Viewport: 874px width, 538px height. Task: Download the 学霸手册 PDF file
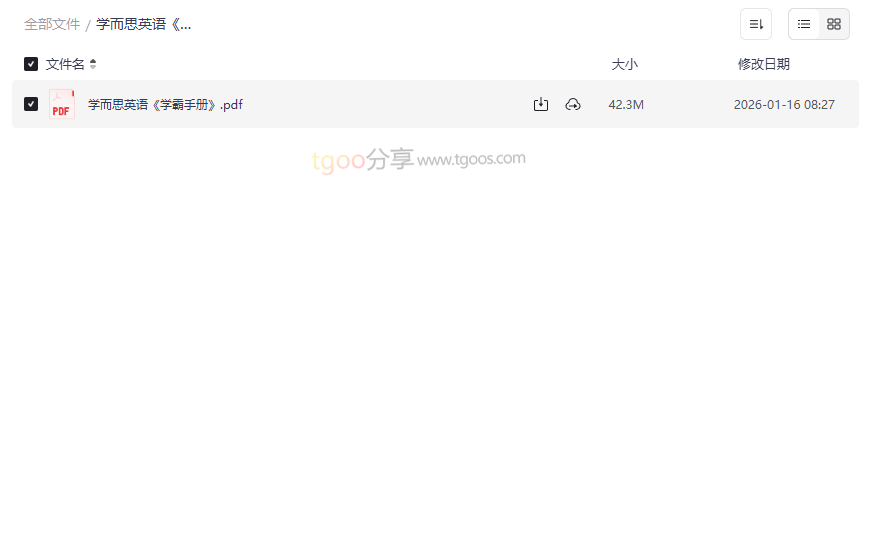541,104
